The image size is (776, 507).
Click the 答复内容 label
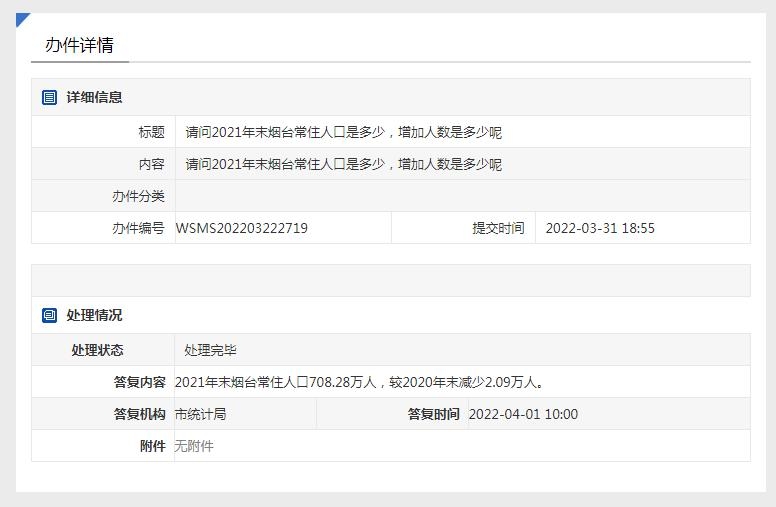coord(139,382)
